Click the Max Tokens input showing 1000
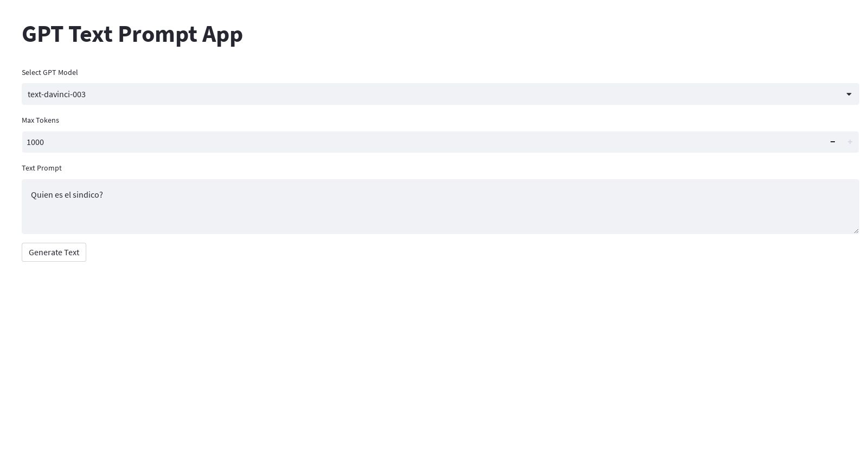 point(380,142)
